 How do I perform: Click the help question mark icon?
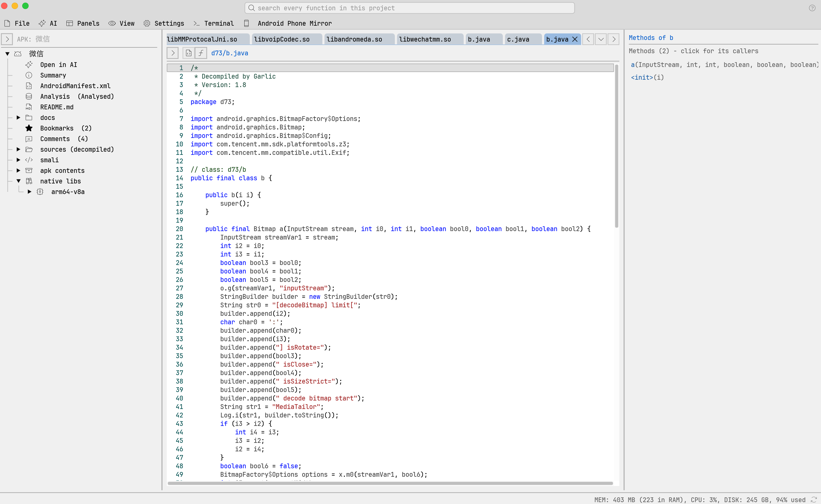click(812, 8)
